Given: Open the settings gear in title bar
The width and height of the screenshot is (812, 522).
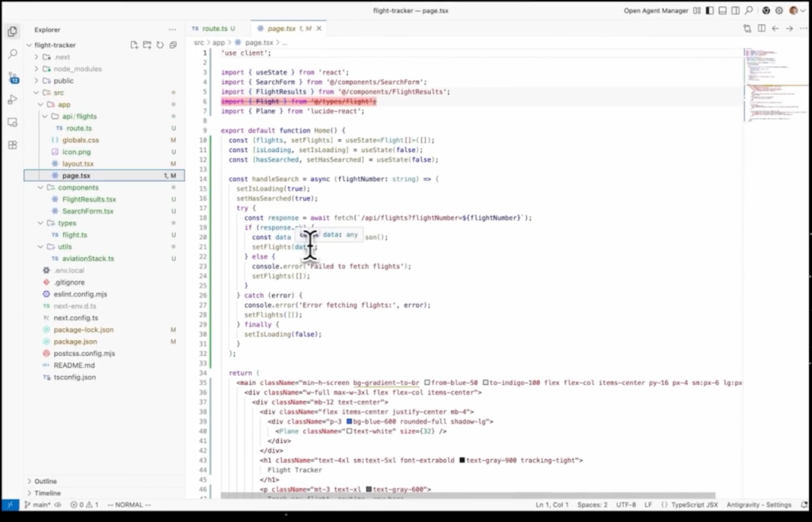Looking at the screenshot, I should [779, 11].
